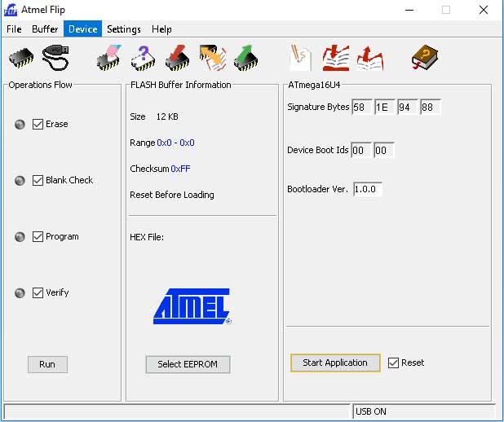Click the Select EEPROM button
The image size is (504, 422).
pyautogui.click(x=188, y=364)
